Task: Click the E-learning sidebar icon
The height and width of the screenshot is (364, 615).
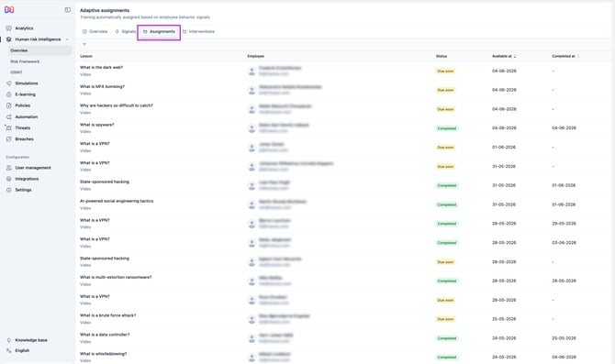Action: (x=8, y=94)
